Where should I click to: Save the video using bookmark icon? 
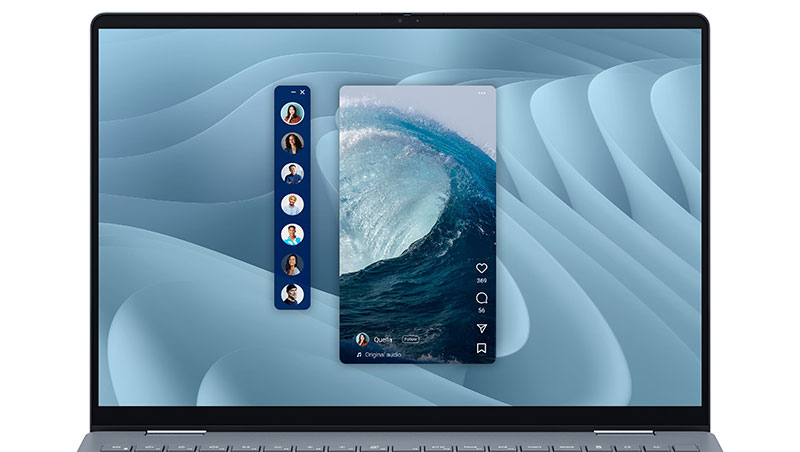pos(481,348)
